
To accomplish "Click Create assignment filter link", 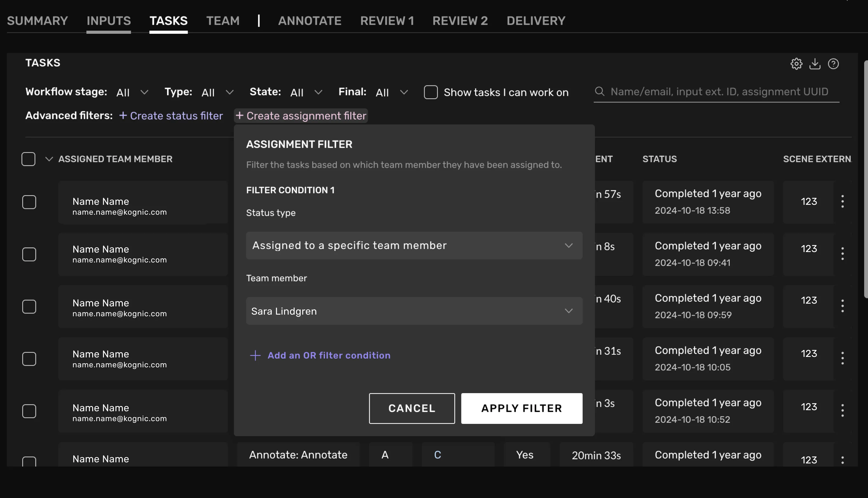I will coord(301,116).
